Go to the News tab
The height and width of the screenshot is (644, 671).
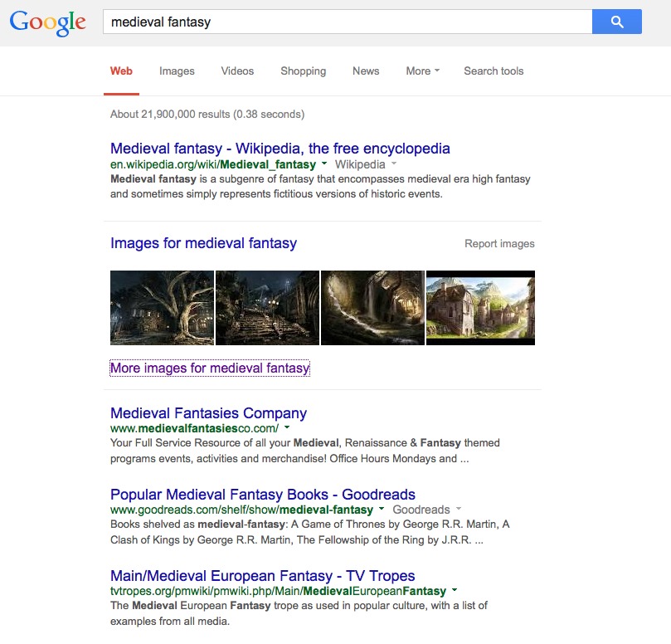point(366,71)
